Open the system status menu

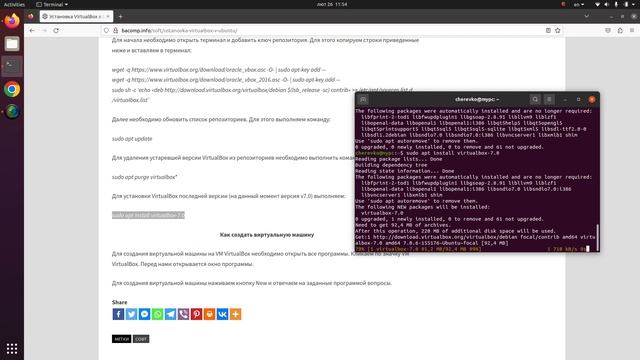(x=616, y=4)
